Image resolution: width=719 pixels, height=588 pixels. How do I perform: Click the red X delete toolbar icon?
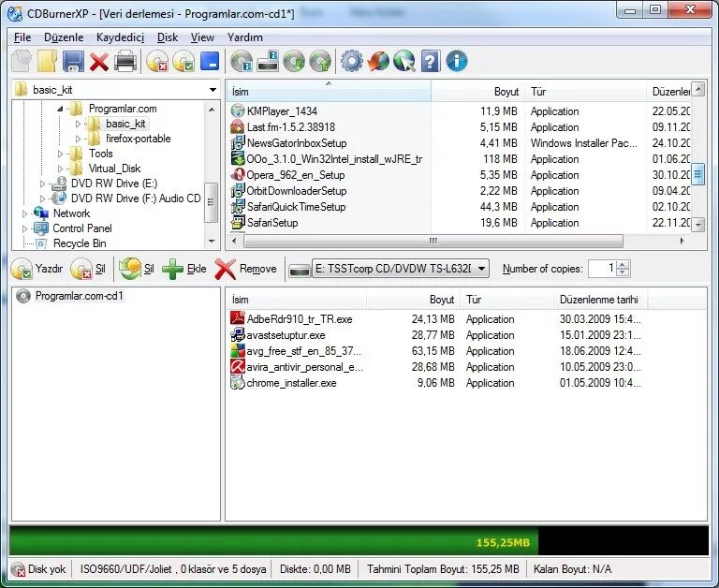(x=99, y=62)
